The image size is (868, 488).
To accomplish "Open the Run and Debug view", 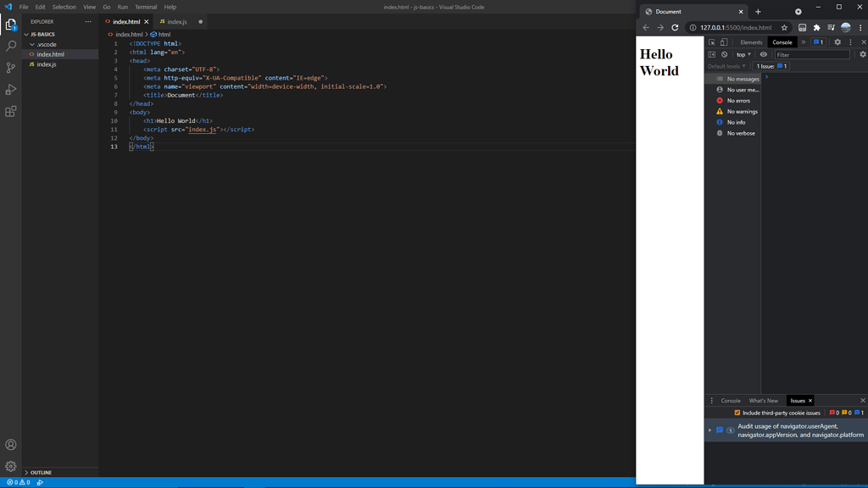I will (x=10, y=90).
